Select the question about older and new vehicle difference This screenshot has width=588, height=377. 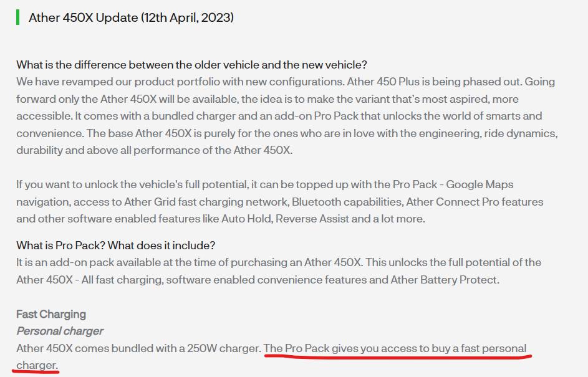click(x=191, y=65)
